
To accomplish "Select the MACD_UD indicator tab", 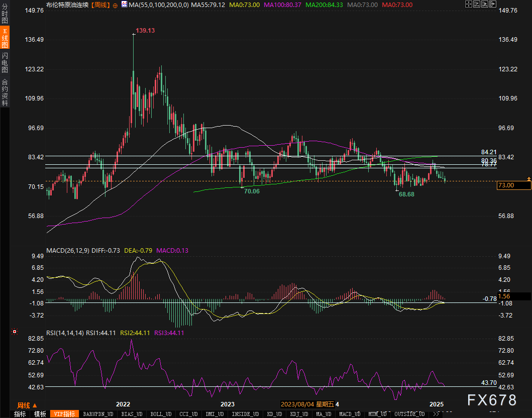I will coord(349,414).
